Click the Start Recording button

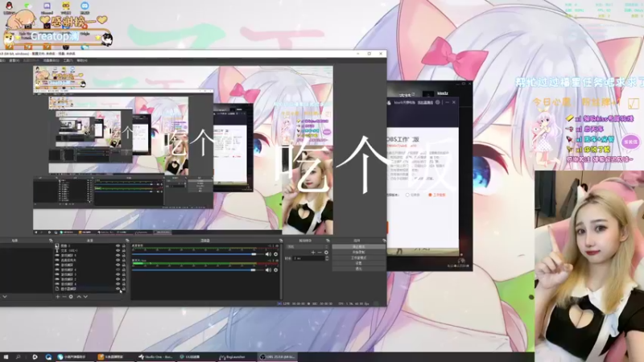point(358,253)
